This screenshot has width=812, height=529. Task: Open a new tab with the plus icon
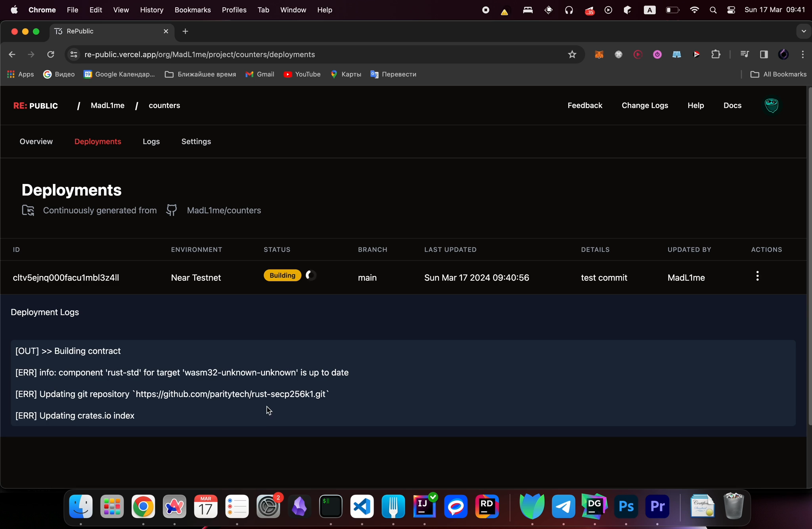click(x=185, y=31)
